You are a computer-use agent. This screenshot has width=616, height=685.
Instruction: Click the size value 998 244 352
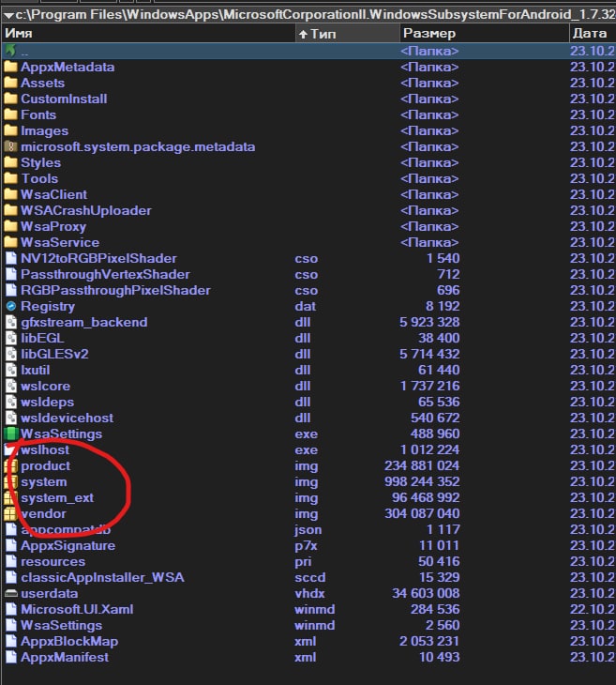point(422,482)
